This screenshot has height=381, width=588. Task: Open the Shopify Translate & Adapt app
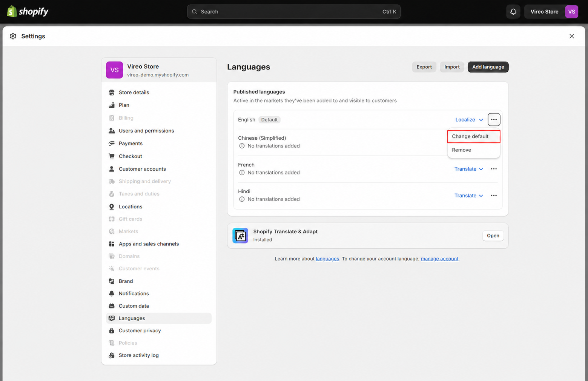[493, 236]
